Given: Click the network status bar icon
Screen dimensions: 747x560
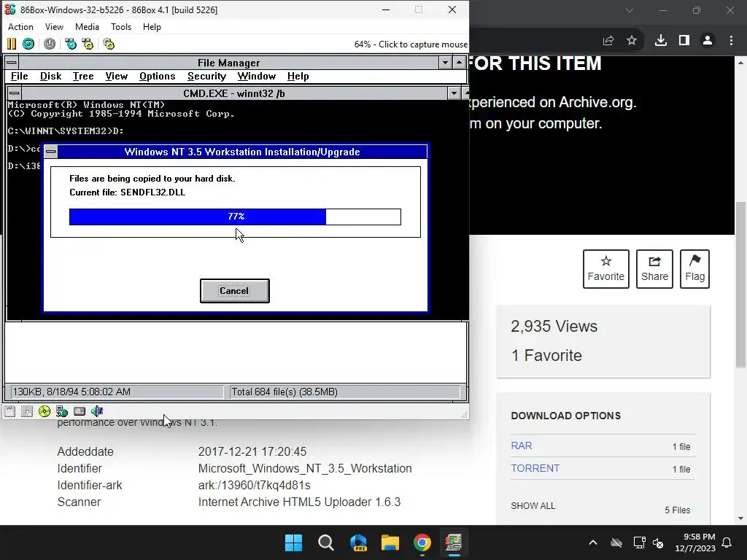Looking at the screenshot, I should click(x=62, y=411).
